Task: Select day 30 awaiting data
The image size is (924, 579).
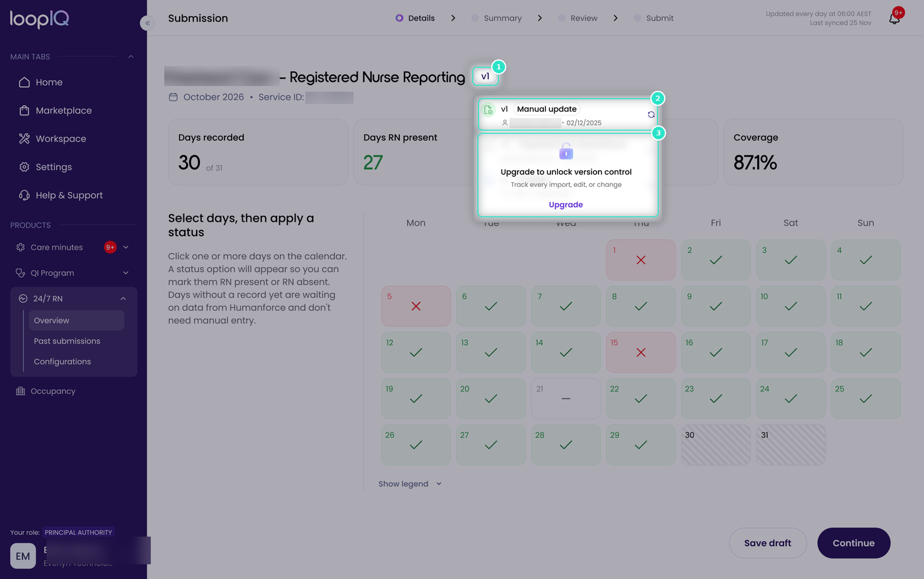Action: coord(716,445)
